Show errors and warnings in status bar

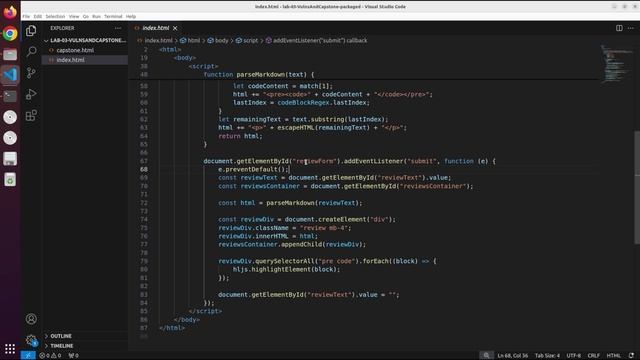50,356
